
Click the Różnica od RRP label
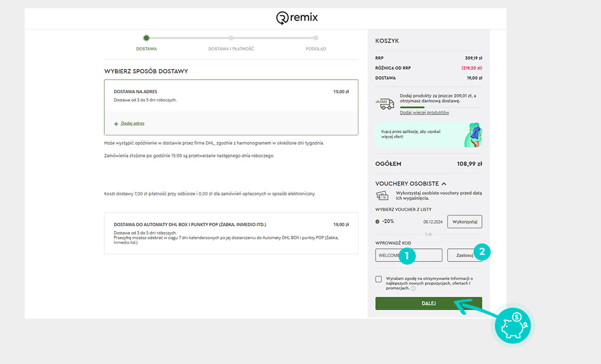(393, 68)
